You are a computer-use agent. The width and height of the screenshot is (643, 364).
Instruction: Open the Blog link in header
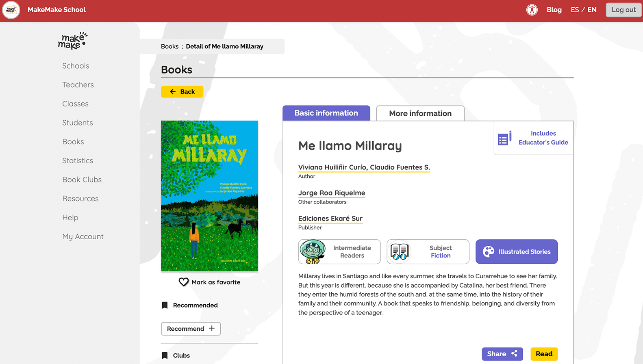click(x=554, y=10)
